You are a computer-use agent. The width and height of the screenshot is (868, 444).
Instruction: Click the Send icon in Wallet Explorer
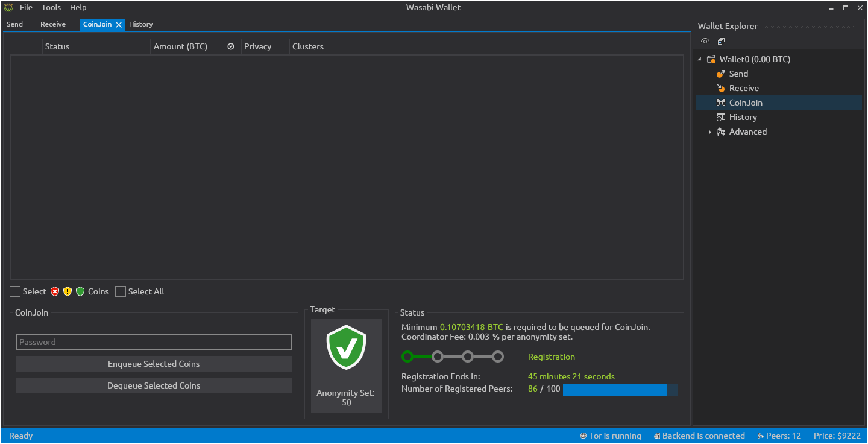click(x=720, y=74)
